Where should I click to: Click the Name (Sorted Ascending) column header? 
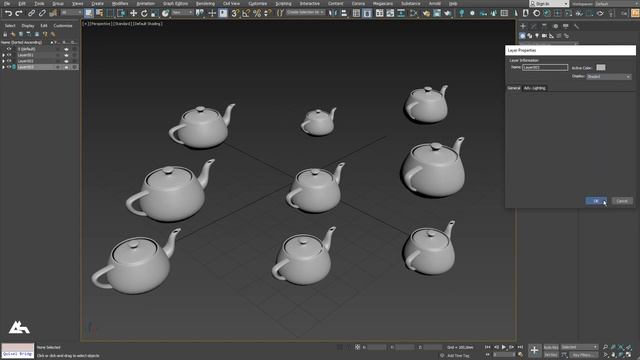tap(21, 42)
